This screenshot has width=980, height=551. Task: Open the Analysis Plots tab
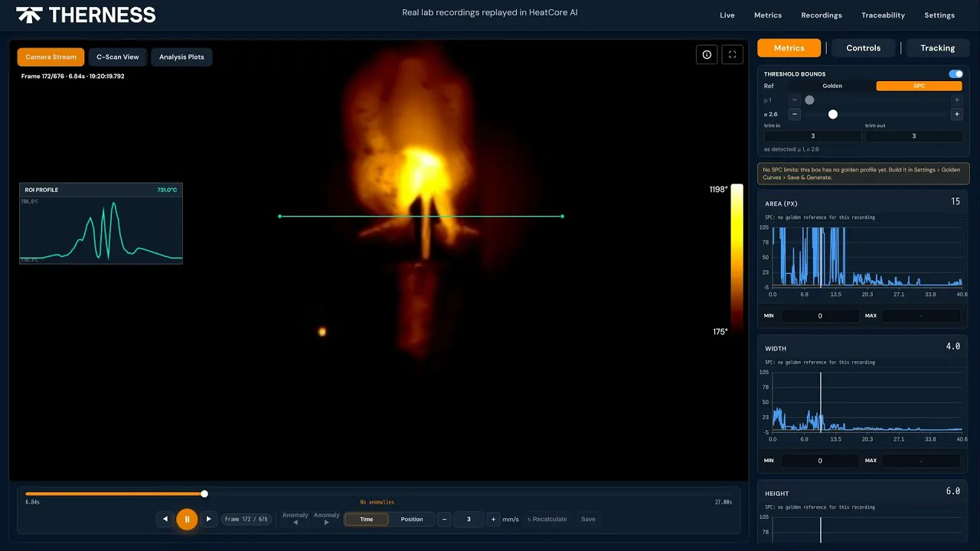point(181,57)
